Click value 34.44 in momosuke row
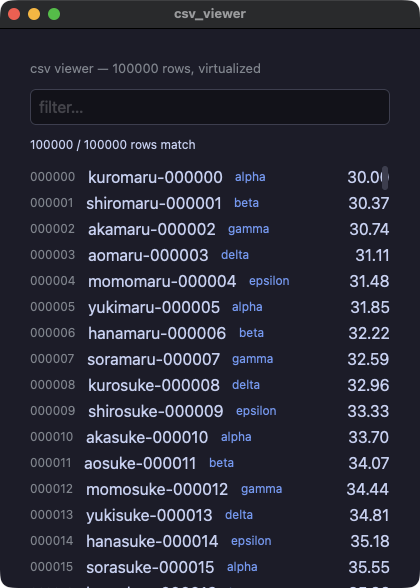 [x=368, y=489]
